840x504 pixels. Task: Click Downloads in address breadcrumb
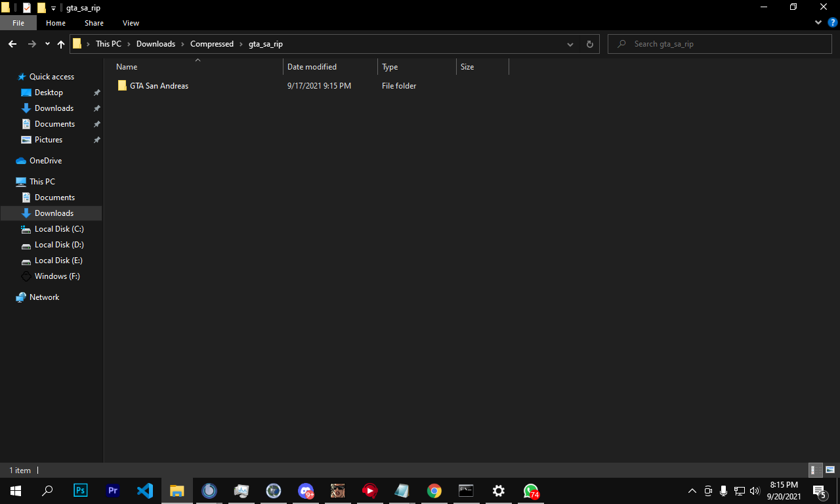pyautogui.click(x=156, y=44)
